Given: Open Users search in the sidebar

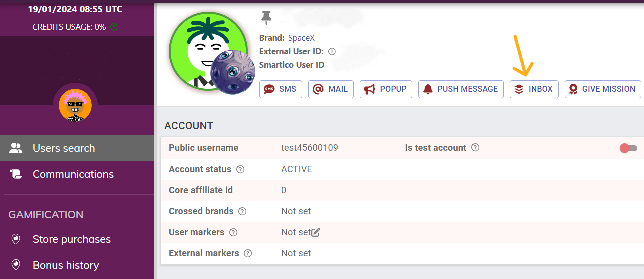Looking at the screenshot, I should pos(63,148).
